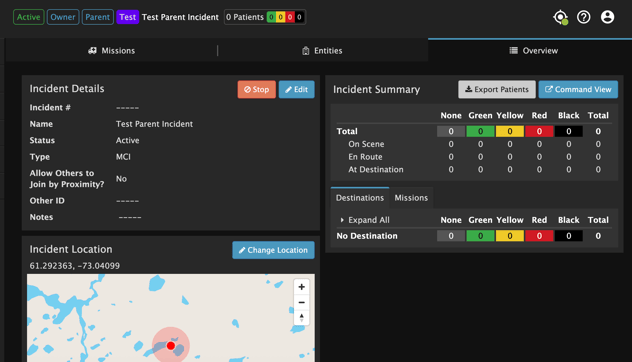Viewport: 632px width, 362px height.
Task: Open the Entities main tab
Action: pos(322,50)
